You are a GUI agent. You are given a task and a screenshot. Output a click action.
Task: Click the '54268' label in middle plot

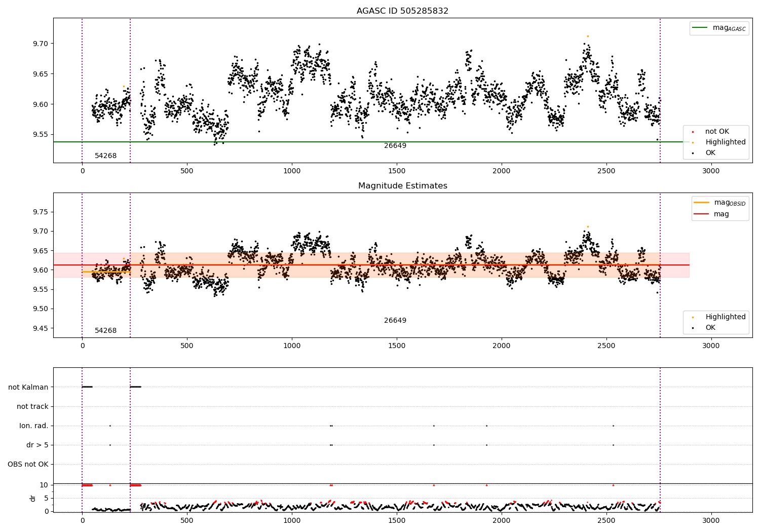[x=105, y=331]
